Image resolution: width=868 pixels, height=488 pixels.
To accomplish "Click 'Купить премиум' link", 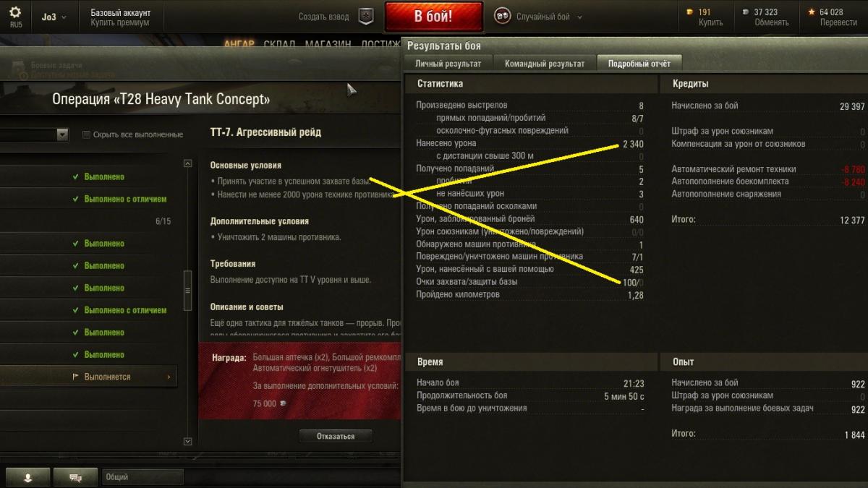I will pos(120,22).
